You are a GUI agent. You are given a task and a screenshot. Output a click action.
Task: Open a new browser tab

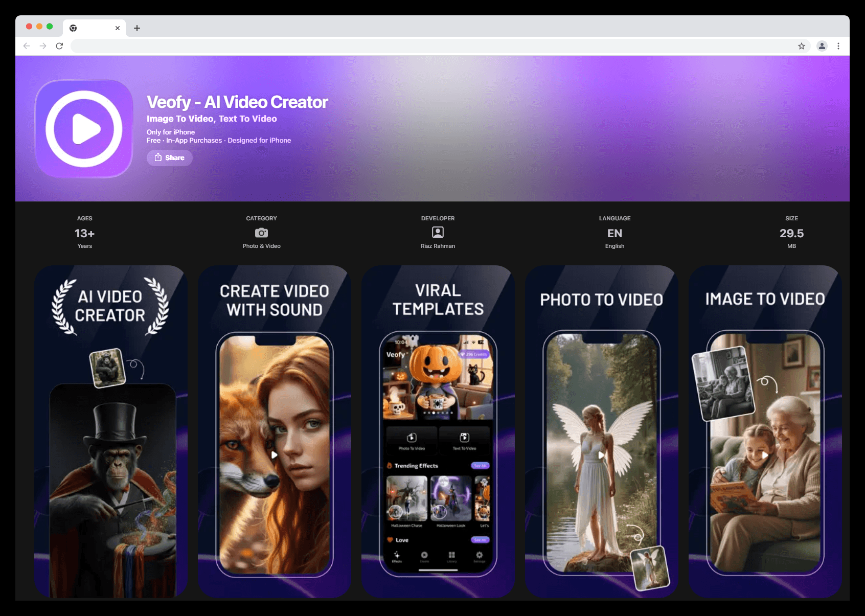pyautogui.click(x=136, y=28)
